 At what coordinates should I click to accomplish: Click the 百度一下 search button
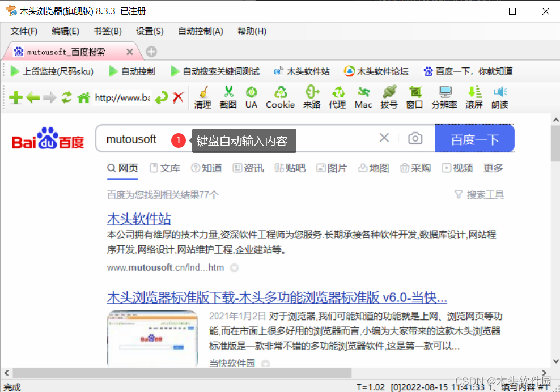coord(474,139)
